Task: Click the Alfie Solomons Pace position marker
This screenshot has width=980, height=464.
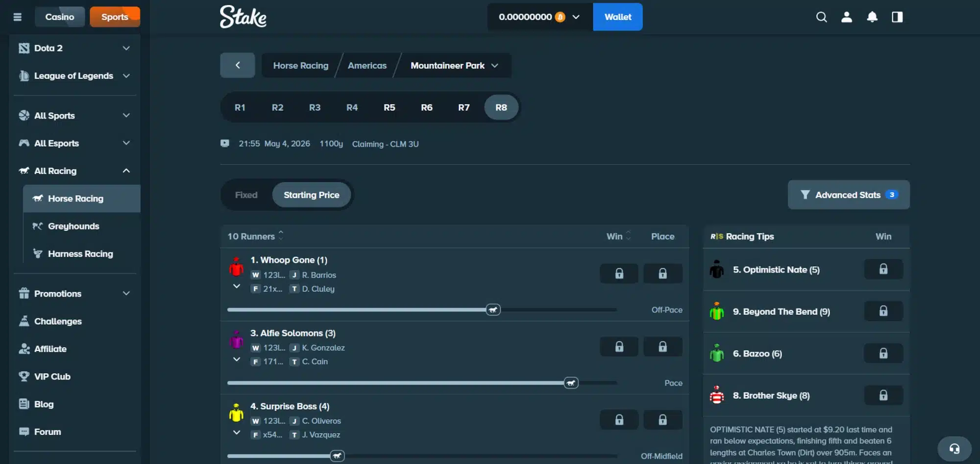Action: click(571, 383)
